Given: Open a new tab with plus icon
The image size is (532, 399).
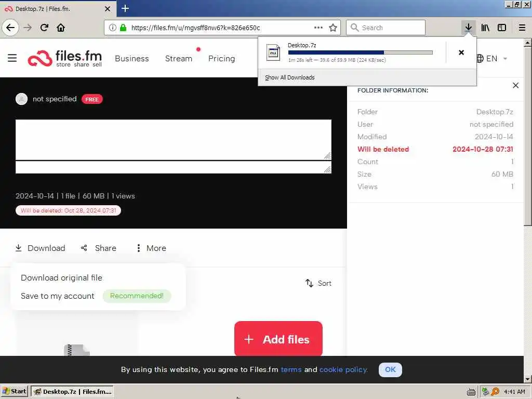Looking at the screenshot, I should tap(125, 8).
